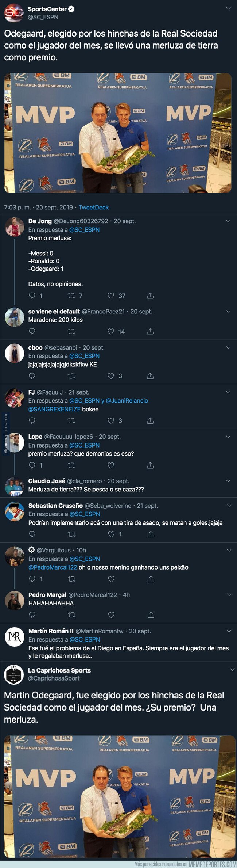Click the reply icon on Varguitous' tweet
Screen dimensions: 237x868
point(32,580)
